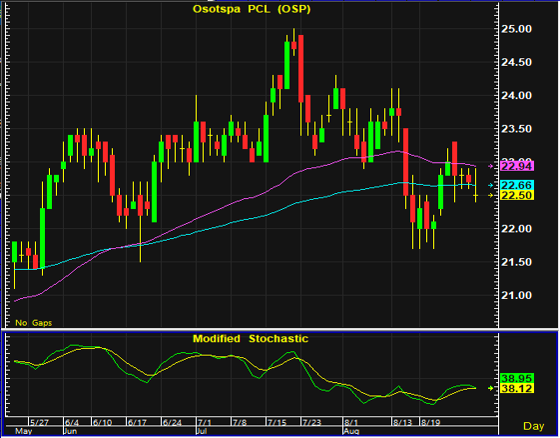
Task: Select the 8/13 date marker on time axis
Action: coord(402,423)
